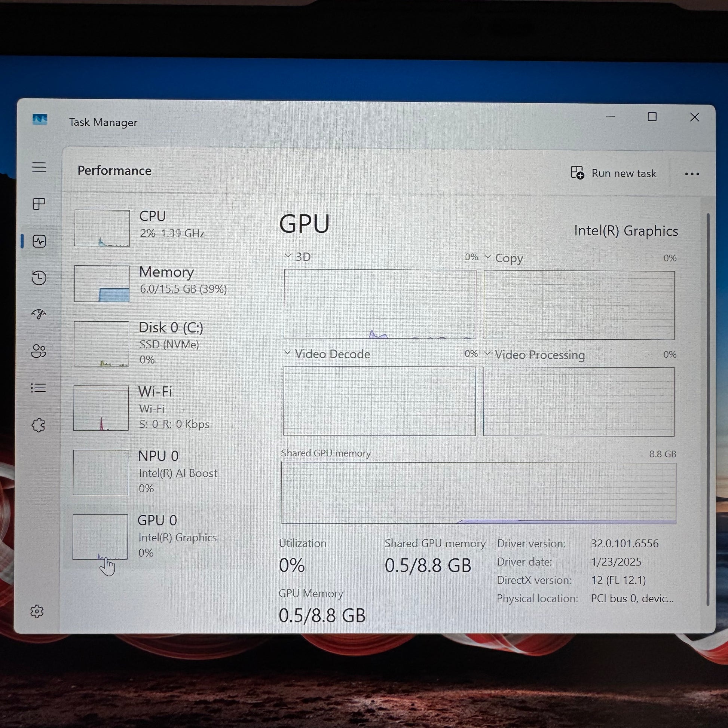The image size is (728, 728).
Task: Click the vertical scrollbar in GPU pane
Action: point(708,409)
